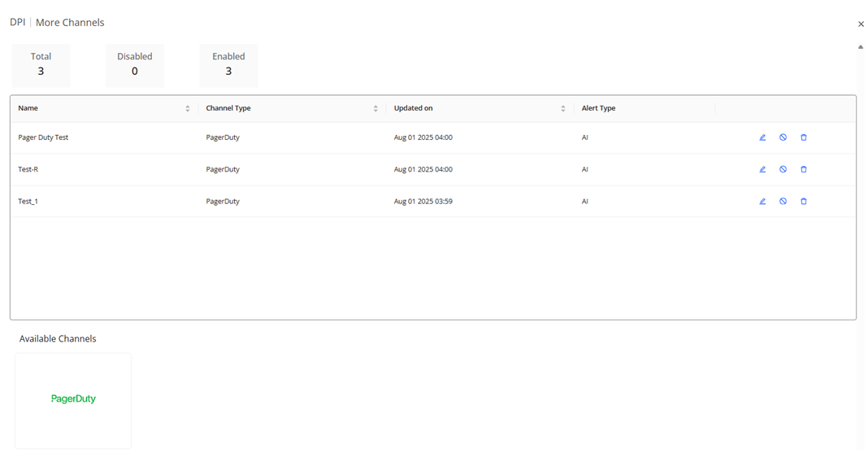Sort by Channel Type column arrows
Screen dimensions: 868x457
point(375,108)
